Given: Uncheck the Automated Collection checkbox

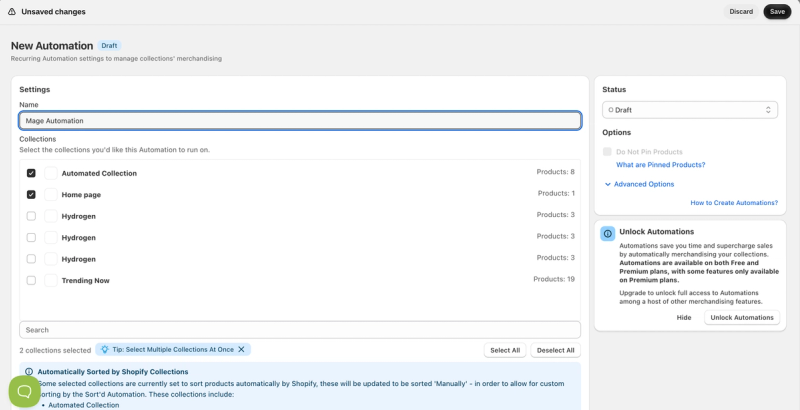Looking at the screenshot, I should tap(31, 173).
